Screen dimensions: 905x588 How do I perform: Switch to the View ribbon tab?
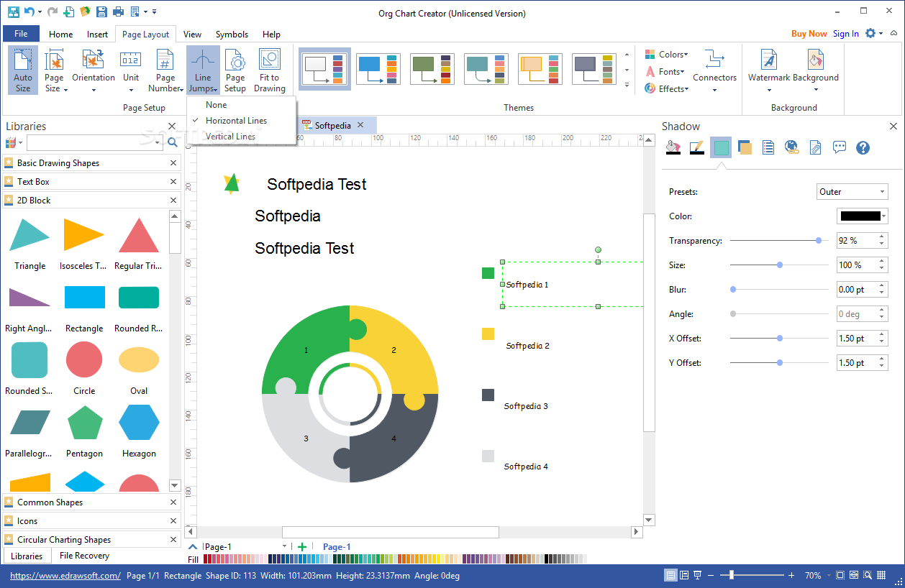coord(192,34)
